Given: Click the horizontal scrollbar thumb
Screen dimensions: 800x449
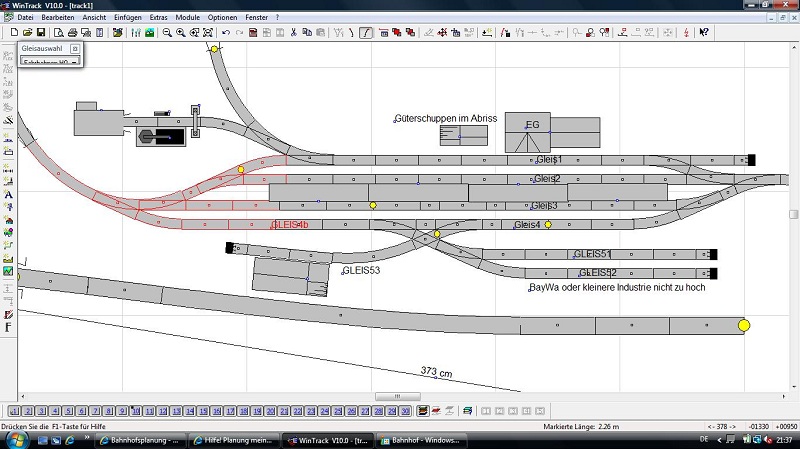Looking at the screenshot, I should [x=398, y=397].
